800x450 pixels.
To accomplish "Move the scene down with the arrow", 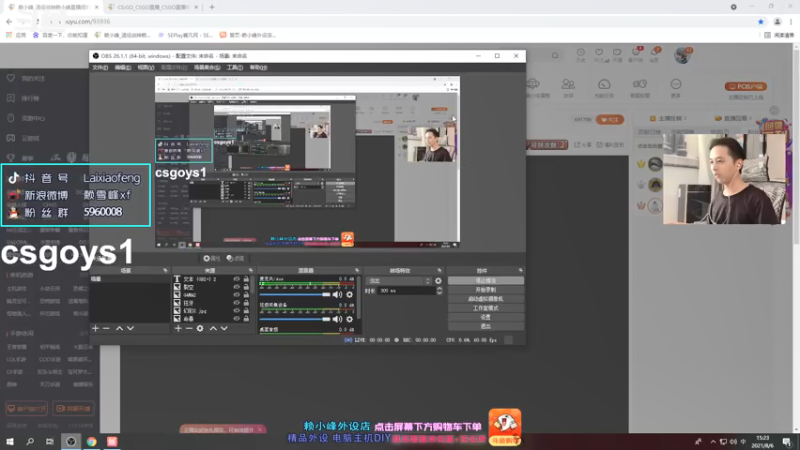I will click(x=130, y=329).
